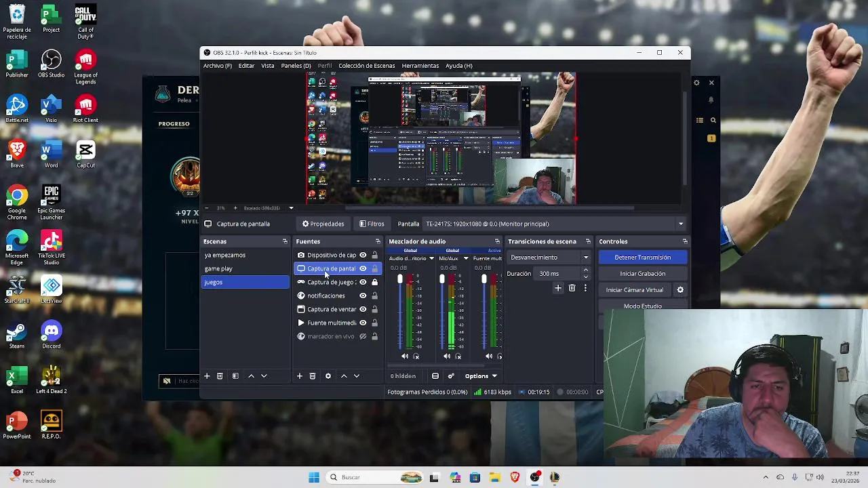The image size is (868, 488).
Task: Hide the Captura de ventana source
Action: [x=363, y=310]
